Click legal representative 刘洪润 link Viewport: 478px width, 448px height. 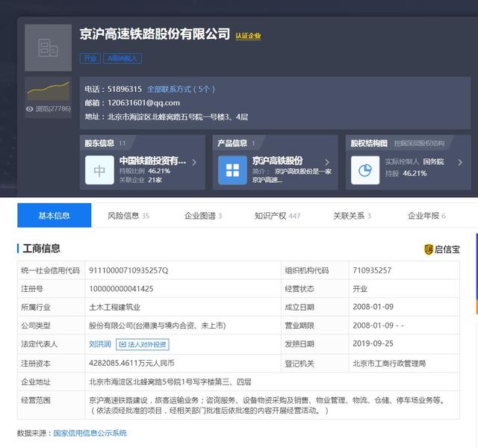coord(99,344)
